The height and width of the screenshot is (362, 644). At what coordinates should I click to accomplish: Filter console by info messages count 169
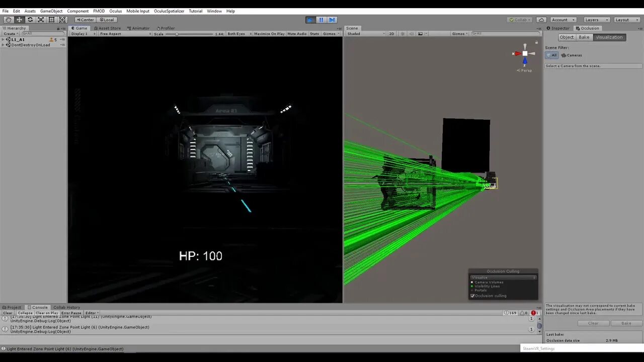coord(510,313)
